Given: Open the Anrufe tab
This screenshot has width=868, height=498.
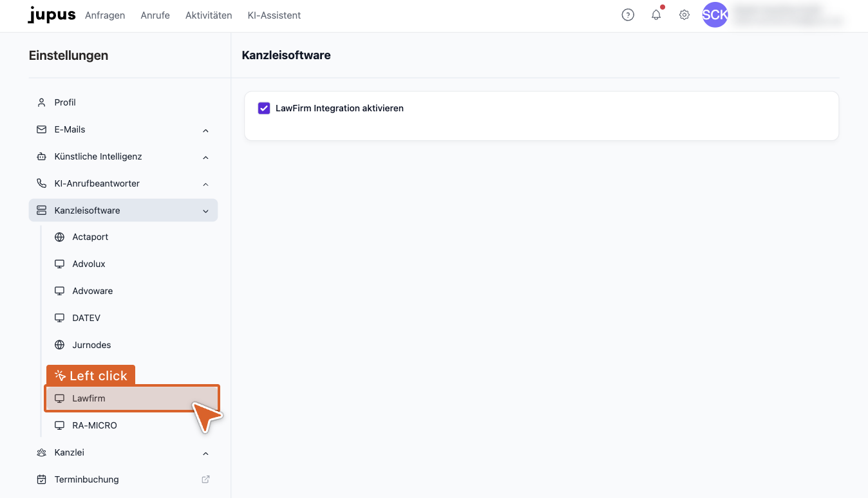Looking at the screenshot, I should [155, 15].
